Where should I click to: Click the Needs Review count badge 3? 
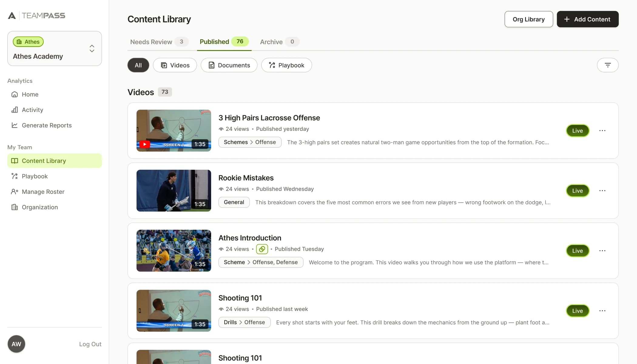[x=181, y=42]
